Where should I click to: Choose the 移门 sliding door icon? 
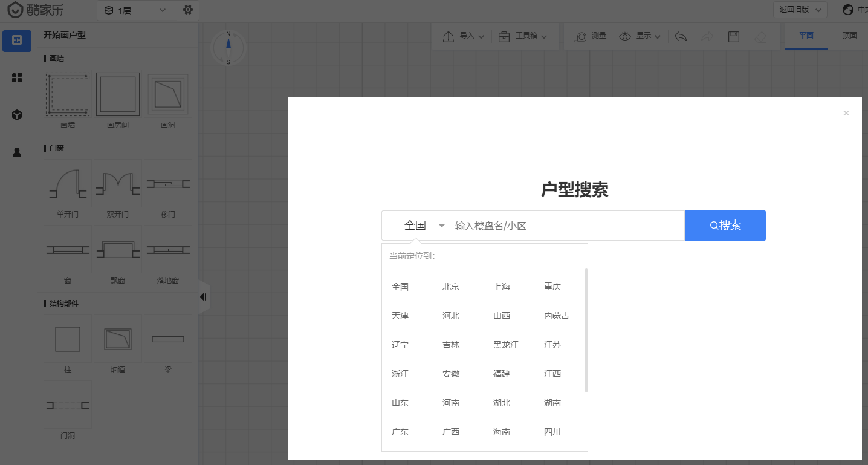coord(168,183)
